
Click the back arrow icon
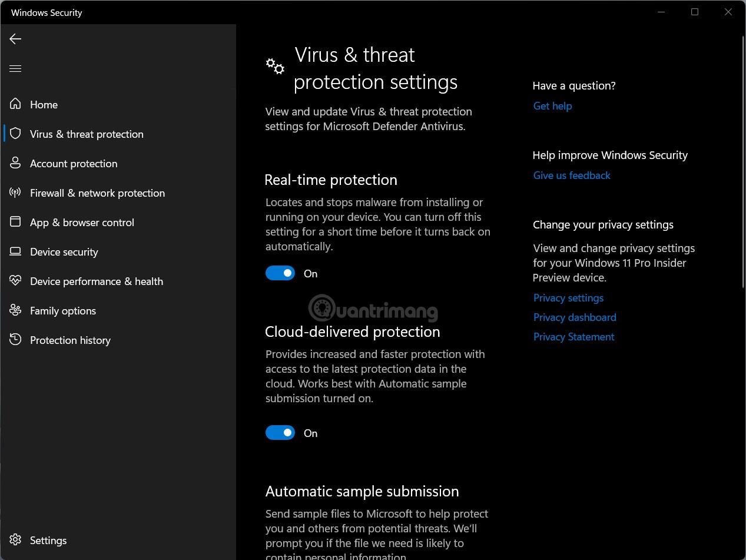(15, 39)
